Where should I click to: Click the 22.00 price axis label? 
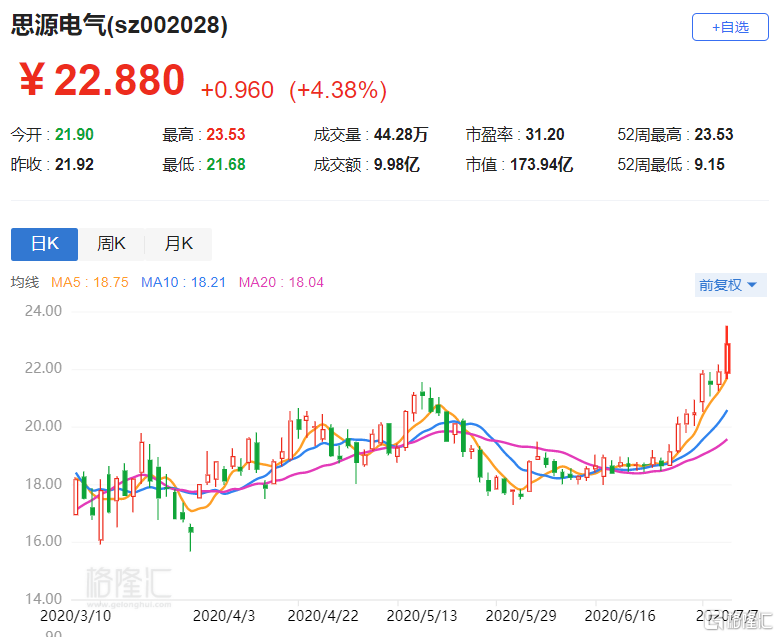click(43, 368)
